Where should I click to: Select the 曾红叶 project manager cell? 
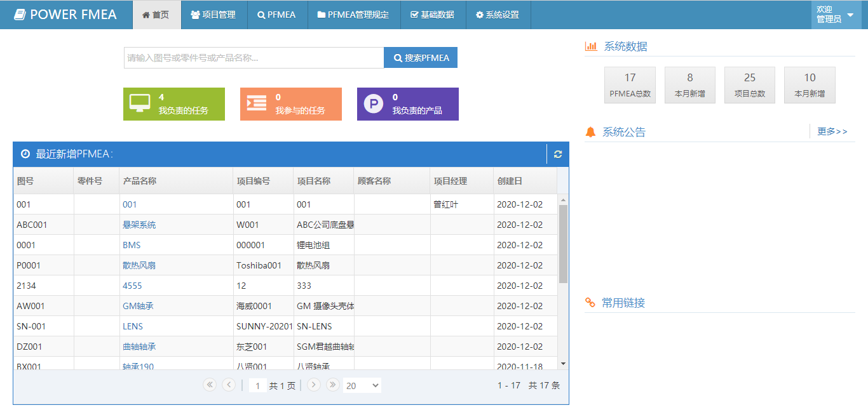[462, 204]
